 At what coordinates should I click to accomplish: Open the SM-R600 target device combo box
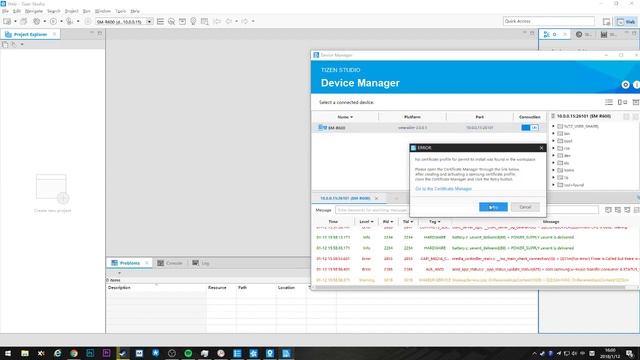(x=124, y=21)
